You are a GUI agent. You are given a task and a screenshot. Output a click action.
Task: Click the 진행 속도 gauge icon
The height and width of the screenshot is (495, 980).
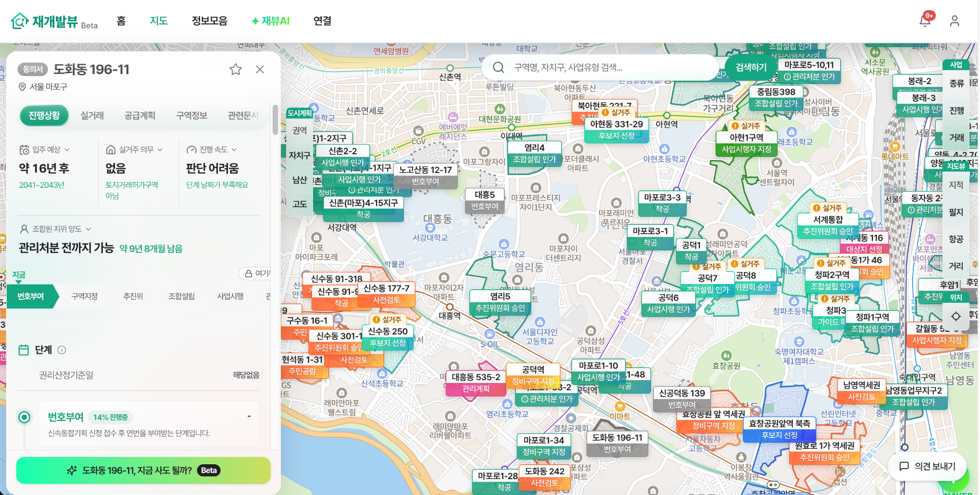(x=191, y=149)
